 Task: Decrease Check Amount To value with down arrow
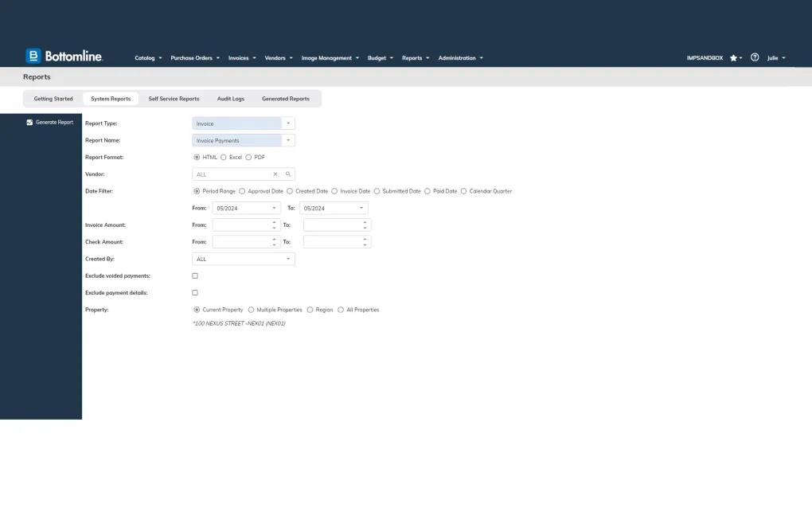coord(365,244)
